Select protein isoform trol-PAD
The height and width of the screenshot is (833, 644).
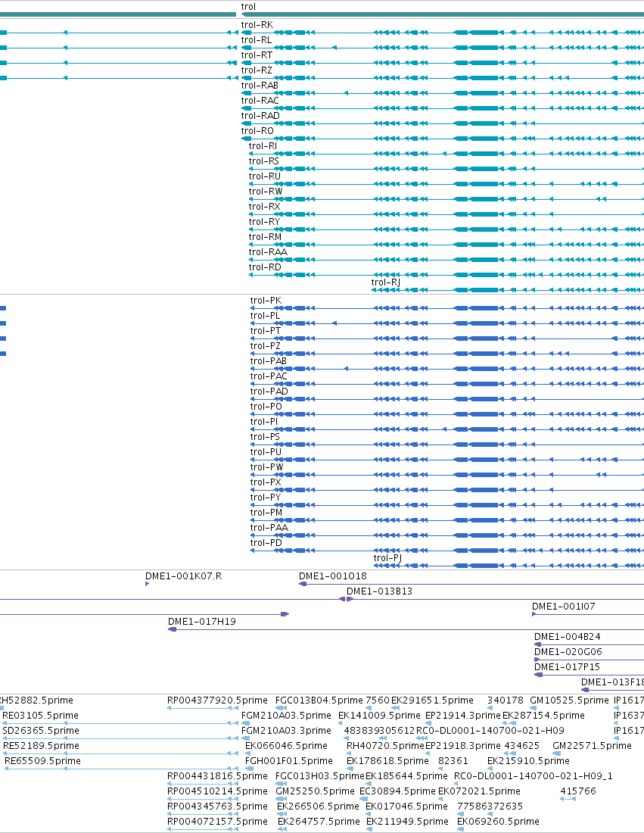pos(269,392)
